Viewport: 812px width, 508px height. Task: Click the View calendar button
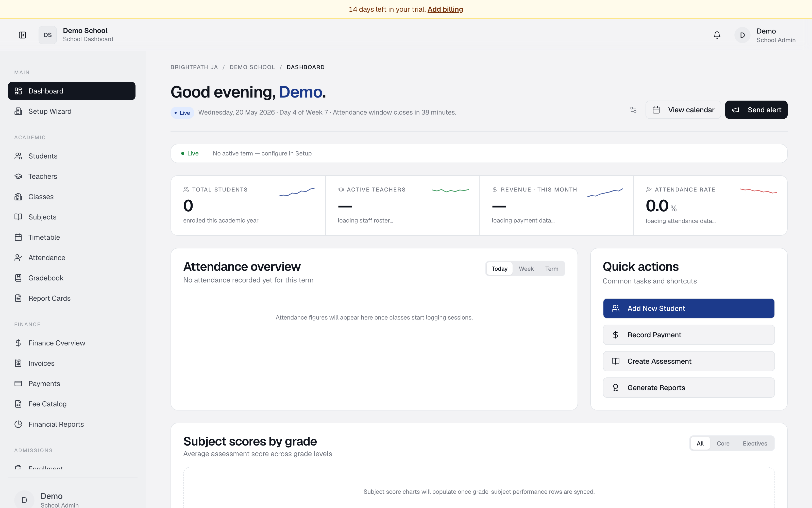click(x=683, y=110)
